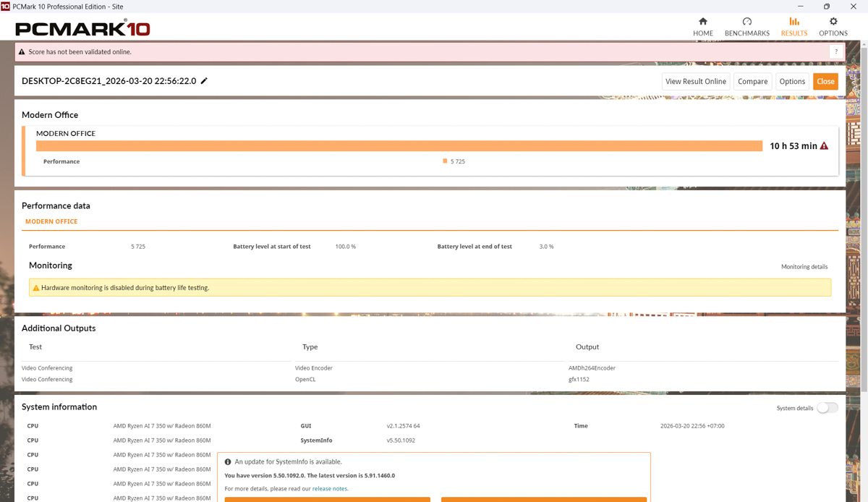Go to the Home section

pyautogui.click(x=702, y=27)
